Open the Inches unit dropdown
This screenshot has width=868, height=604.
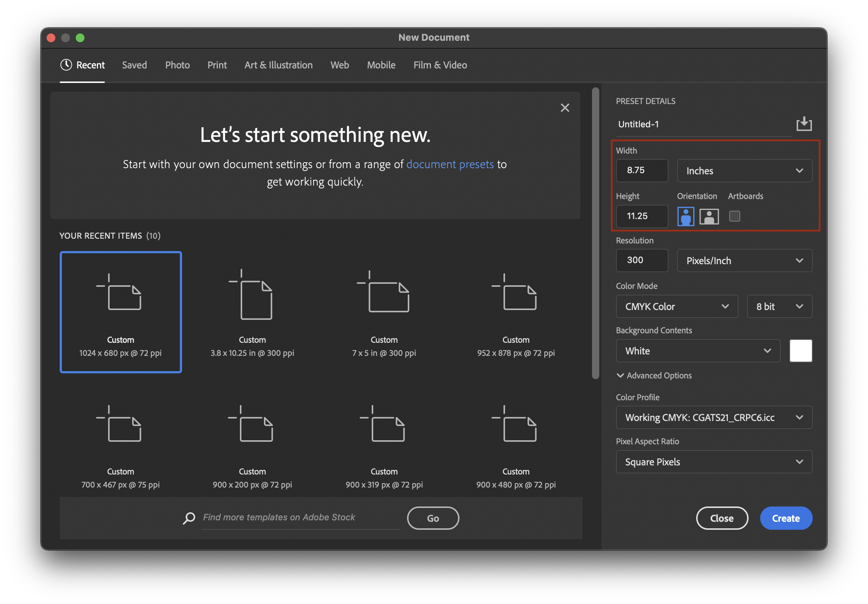[x=744, y=171]
